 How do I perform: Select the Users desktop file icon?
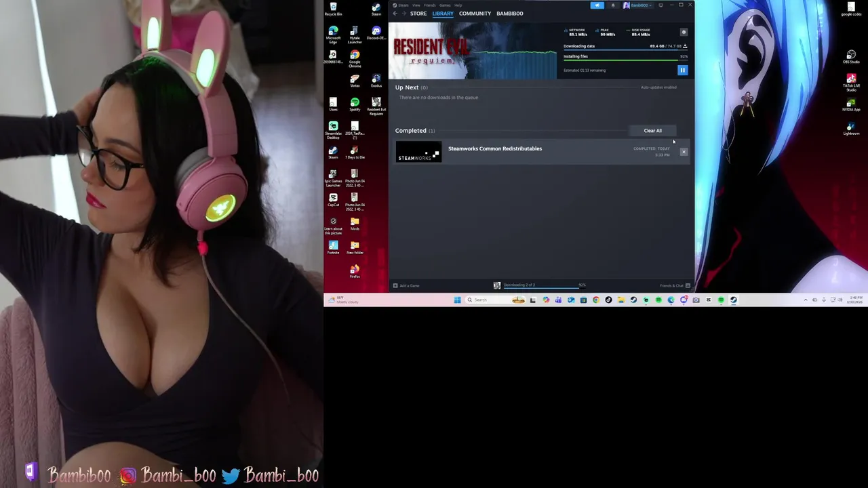pos(333,105)
